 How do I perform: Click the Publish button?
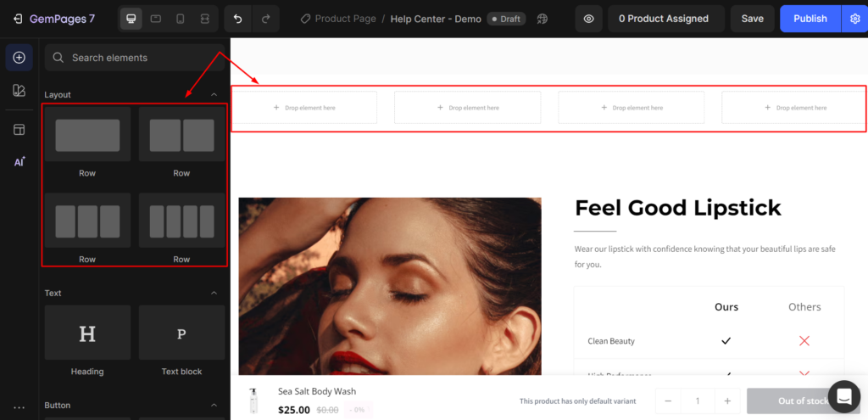810,19
